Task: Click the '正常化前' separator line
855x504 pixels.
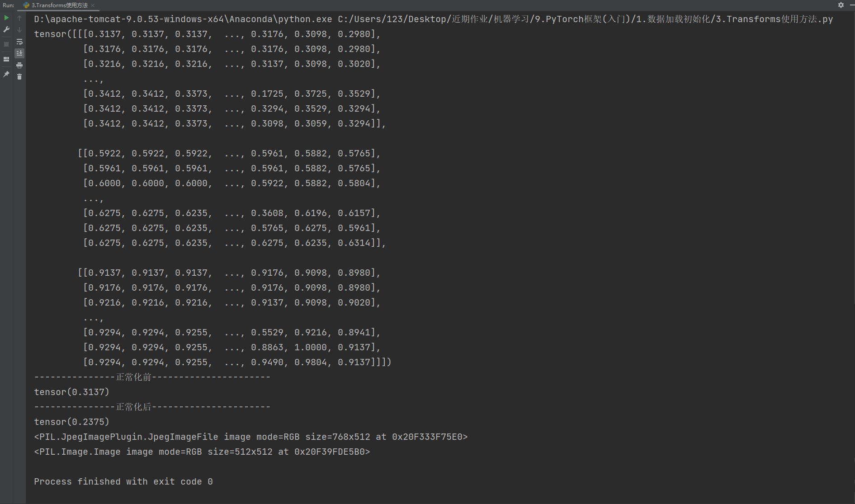Action: coord(152,377)
